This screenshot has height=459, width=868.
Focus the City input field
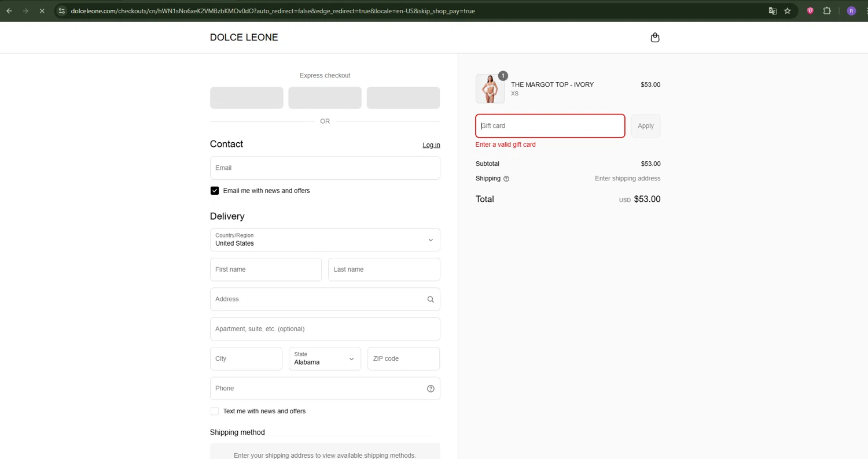pos(246,358)
